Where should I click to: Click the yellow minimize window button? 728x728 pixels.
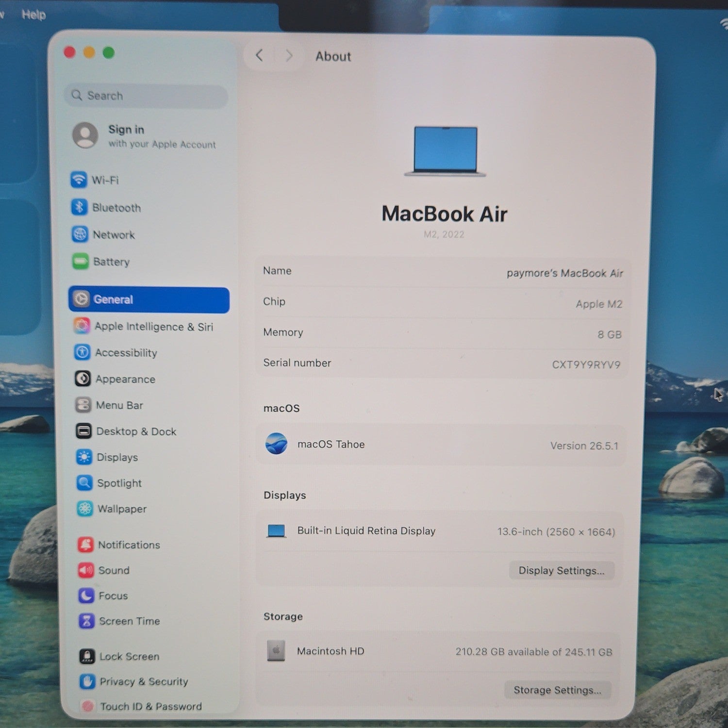click(89, 52)
